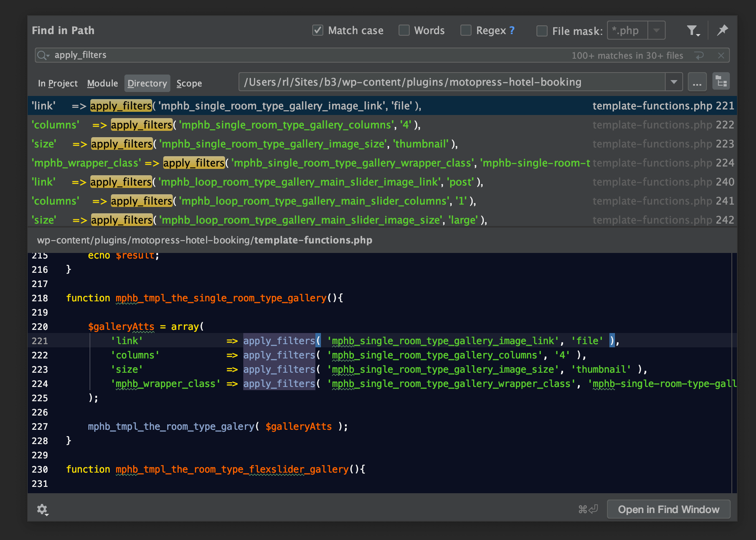Toggle recursive directory search tree icon
Viewport: 756px width, 540px height.
(721, 82)
